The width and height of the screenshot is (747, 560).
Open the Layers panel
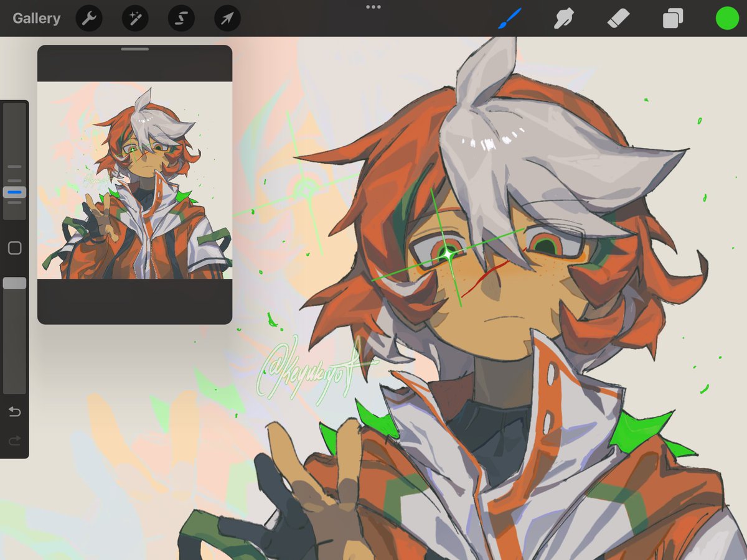(x=673, y=18)
